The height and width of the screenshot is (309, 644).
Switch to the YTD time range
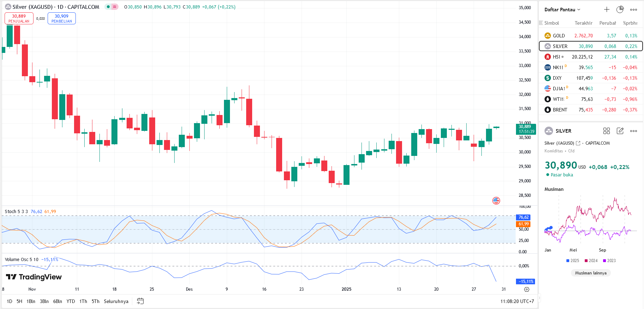(x=71, y=301)
